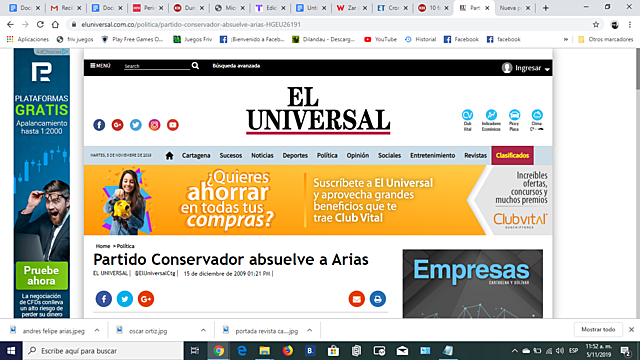Image resolution: width=640 pixels, height=360 pixels.
Task: Open YouTube bookmark
Action: pyautogui.click(x=380, y=40)
